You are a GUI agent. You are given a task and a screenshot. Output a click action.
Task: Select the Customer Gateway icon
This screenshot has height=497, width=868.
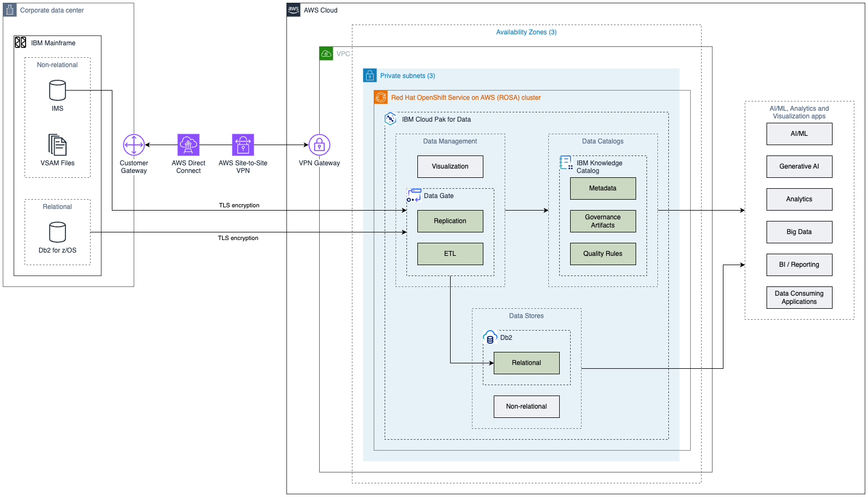(134, 145)
